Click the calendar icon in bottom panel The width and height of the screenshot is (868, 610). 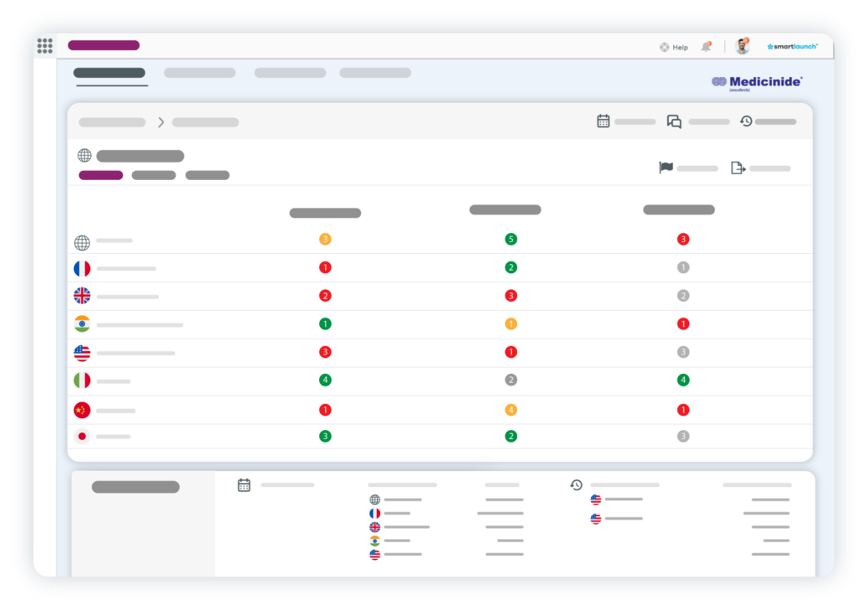coord(244,485)
